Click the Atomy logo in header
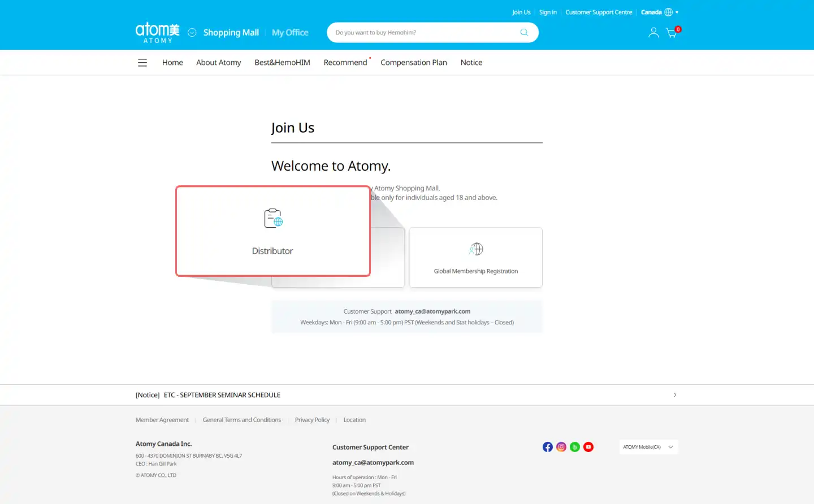The height and width of the screenshot is (504, 814). (157, 32)
